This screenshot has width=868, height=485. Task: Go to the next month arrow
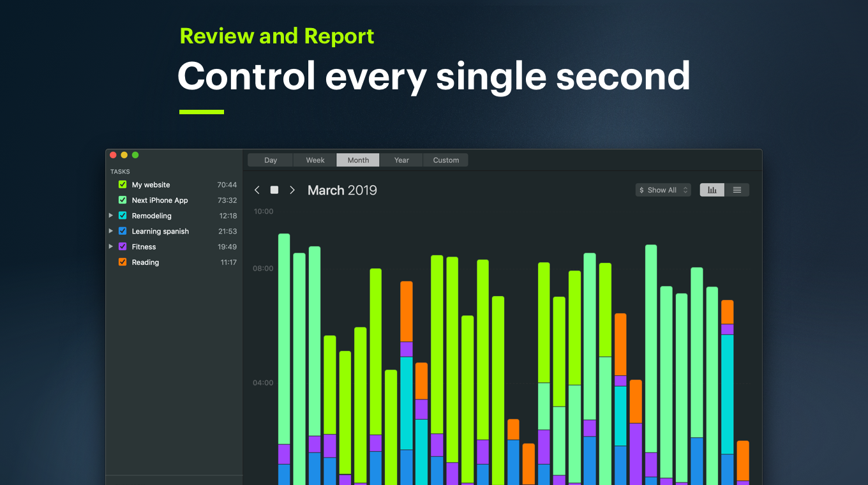coord(292,190)
